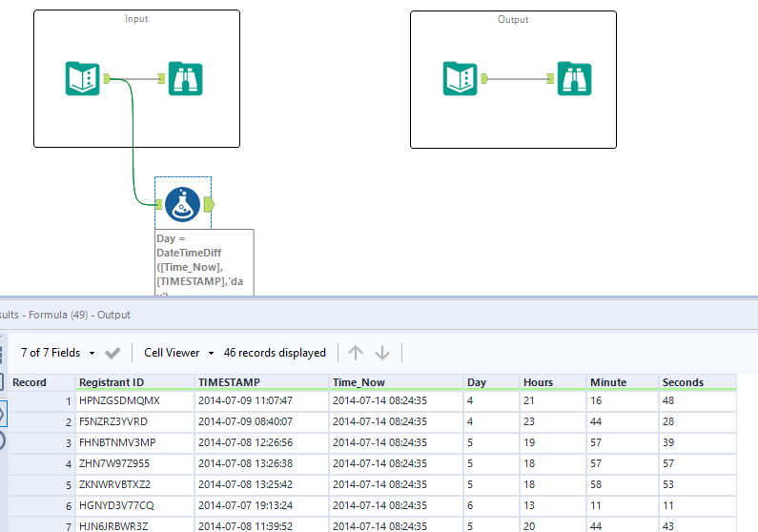Select the Text Input tool in Input container

pyautogui.click(x=83, y=78)
